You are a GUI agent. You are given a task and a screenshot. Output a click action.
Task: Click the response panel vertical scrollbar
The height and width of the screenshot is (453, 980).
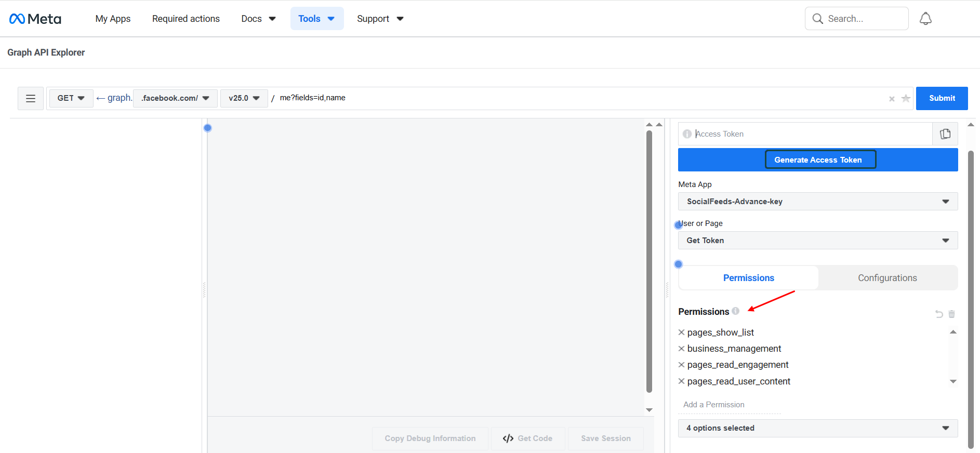point(649,260)
